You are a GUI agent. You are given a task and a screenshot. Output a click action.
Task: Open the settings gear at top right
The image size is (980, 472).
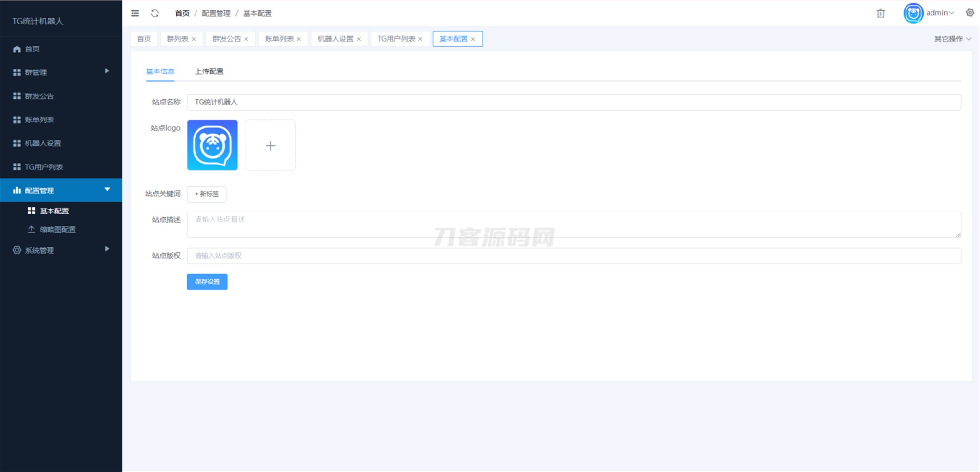969,12
